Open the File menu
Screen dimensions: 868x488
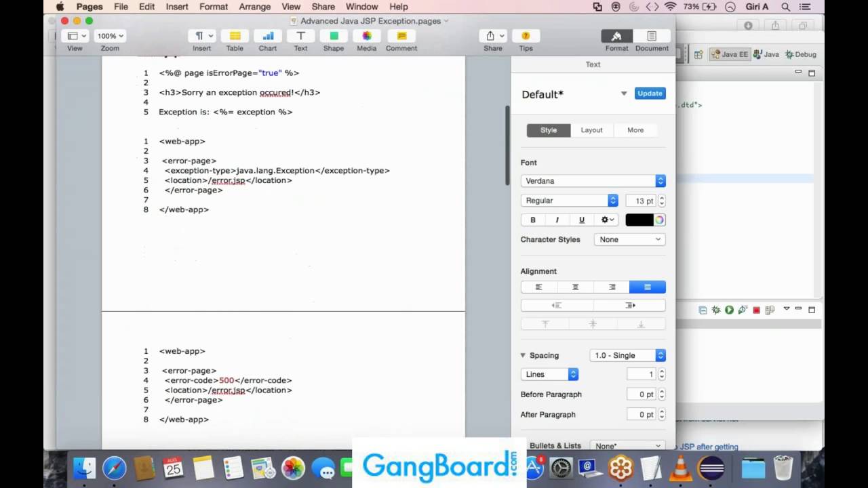[121, 7]
